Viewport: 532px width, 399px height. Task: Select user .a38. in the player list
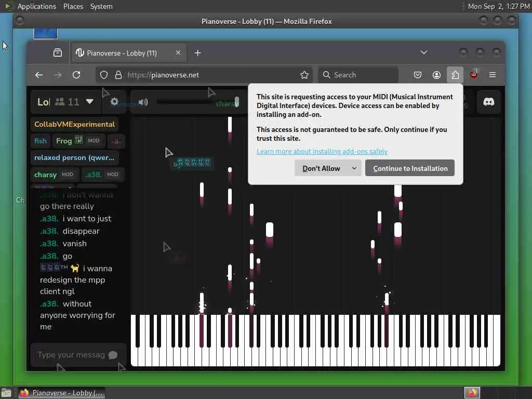(103, 175)
